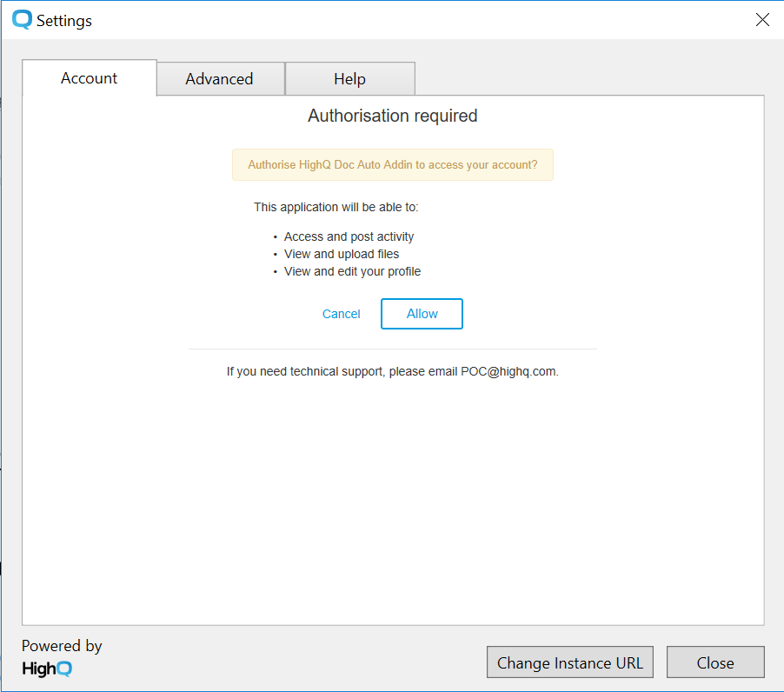Open the Account tab
Screen dimensions: 784x692
point(89,78)
